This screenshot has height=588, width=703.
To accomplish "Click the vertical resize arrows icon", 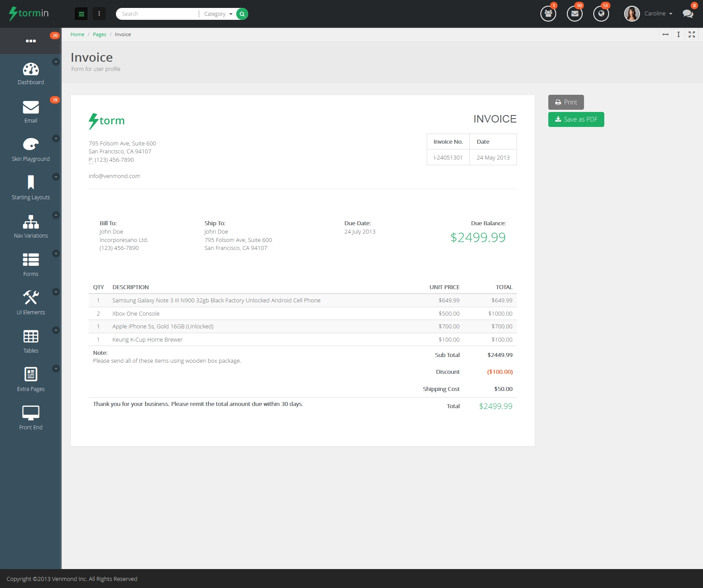I will (x=678, y=34).
